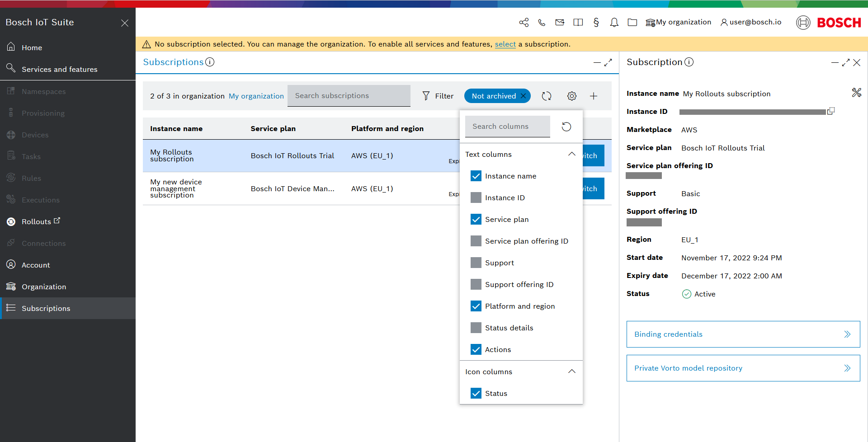Close the Bosch IoT Suite sidebar
The height and width of the screenshot is (442, 868).
pyautogui.click(x=125, y=23)
